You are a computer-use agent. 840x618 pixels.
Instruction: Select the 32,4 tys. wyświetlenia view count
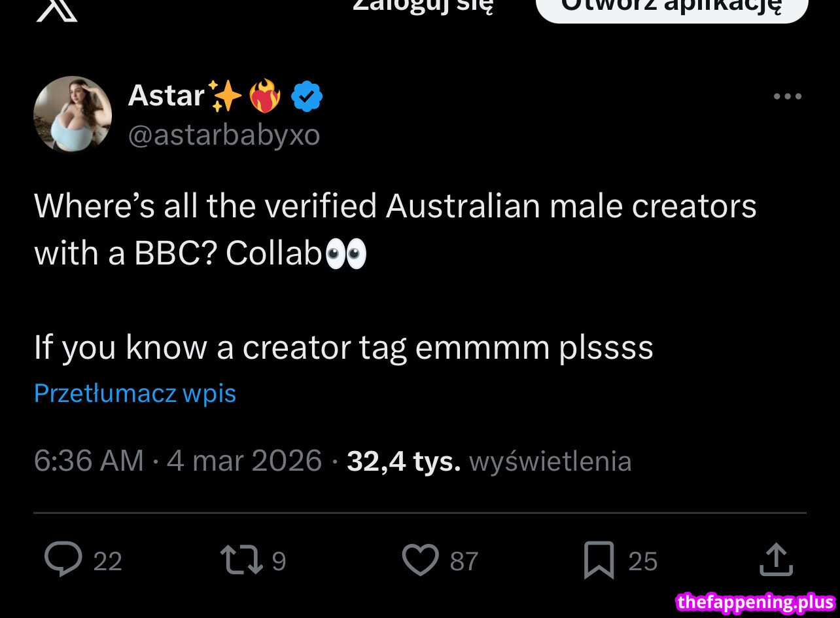[489, 461]
